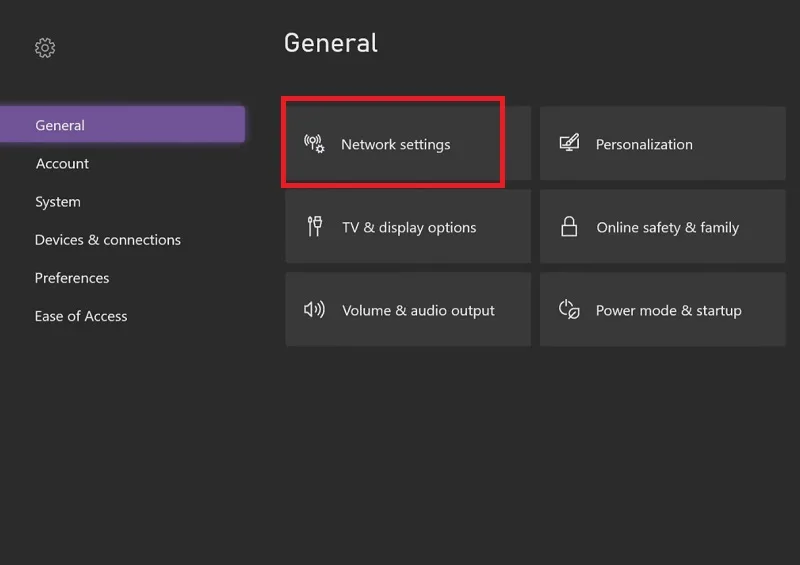800x565 pixels.
Task: Switch to the System category
Action: [58, 202]
